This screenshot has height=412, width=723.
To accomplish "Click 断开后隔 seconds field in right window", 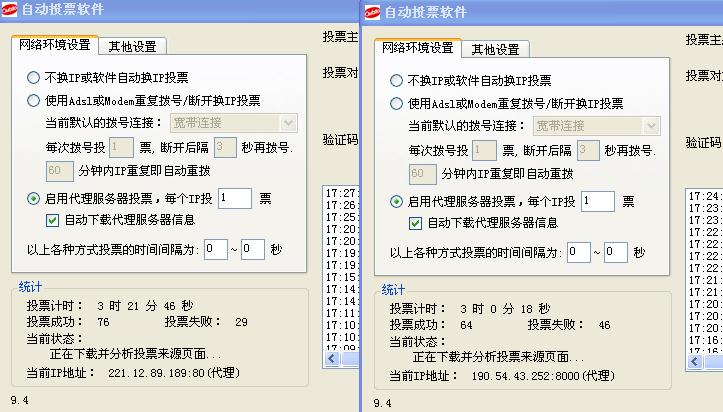I will click(588, 150).
